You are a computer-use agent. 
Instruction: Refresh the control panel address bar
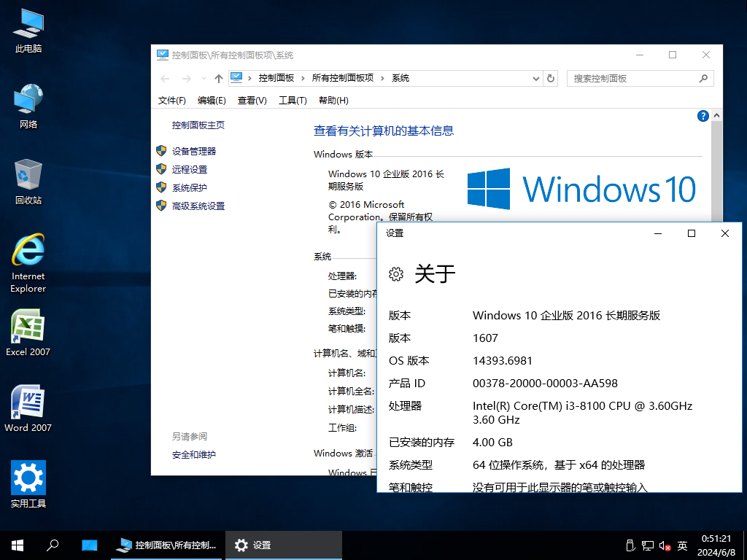[x=551, y=79]
